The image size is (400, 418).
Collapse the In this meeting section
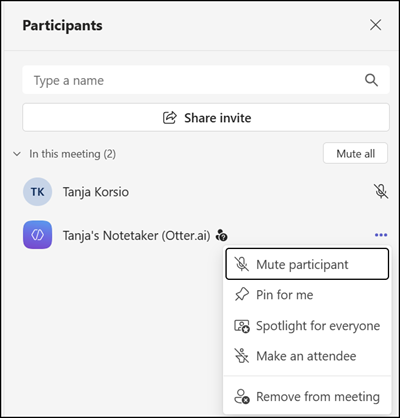pyautogui.click(x=17, y=154)
